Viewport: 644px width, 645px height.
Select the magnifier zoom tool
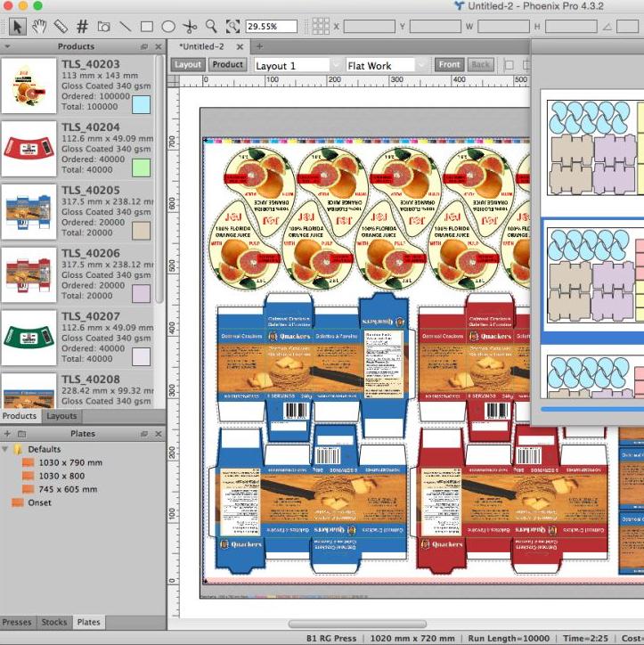211,27
